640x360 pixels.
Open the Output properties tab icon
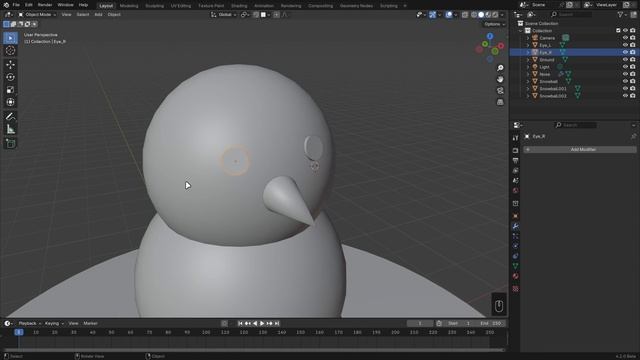pyautogui.click(x=516, y=160)
